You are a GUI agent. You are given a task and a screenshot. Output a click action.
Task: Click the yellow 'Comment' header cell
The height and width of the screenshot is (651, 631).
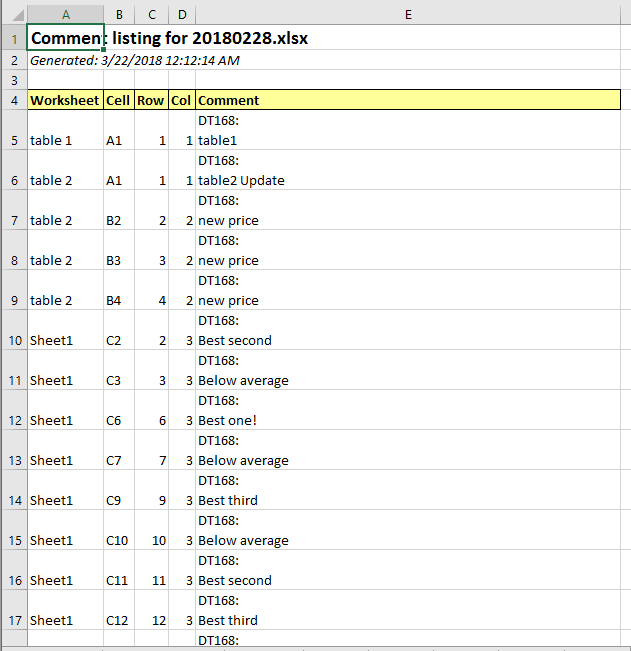pos(408,100)
